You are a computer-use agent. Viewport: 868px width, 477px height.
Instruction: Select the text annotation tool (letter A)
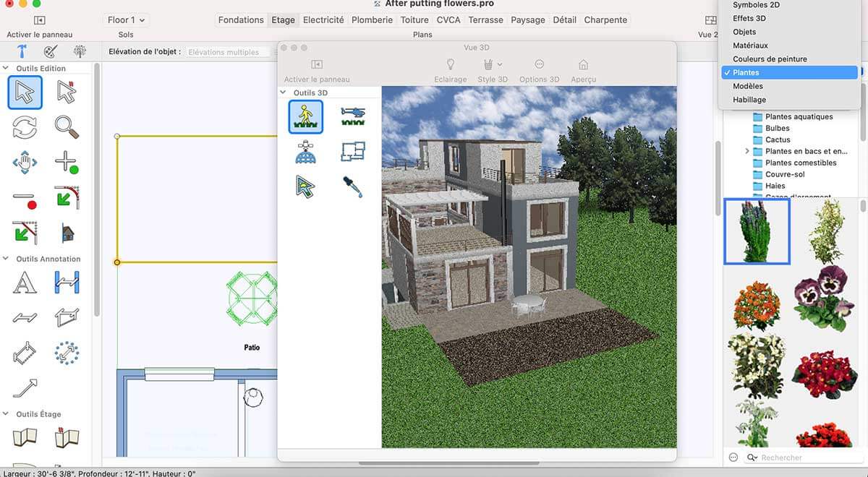[25, 283]
